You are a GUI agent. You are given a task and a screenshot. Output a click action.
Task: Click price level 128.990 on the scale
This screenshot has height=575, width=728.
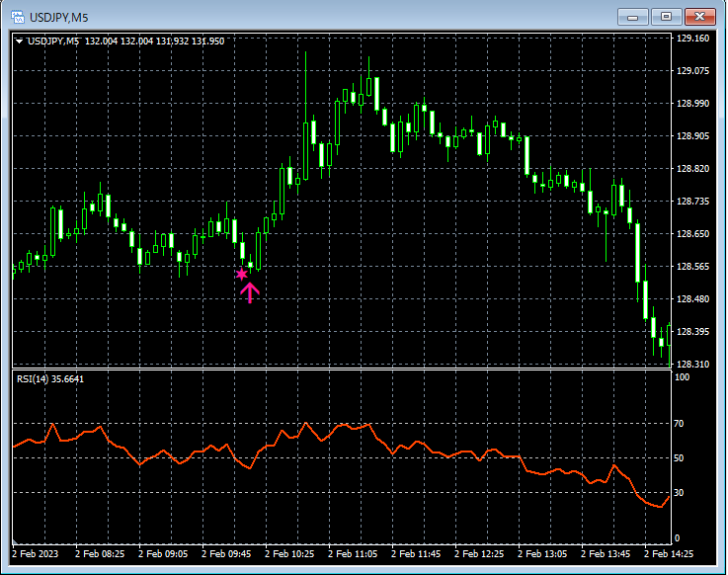[692, 103]
